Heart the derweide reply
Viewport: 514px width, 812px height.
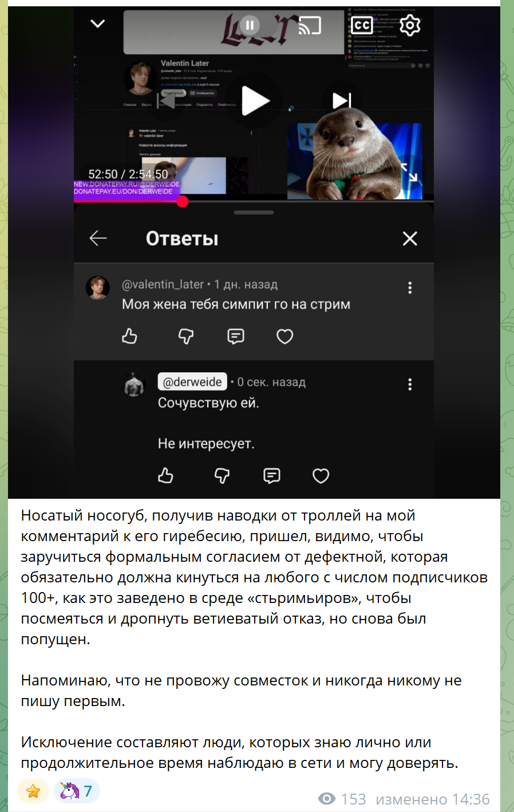[x=321, y=476]
